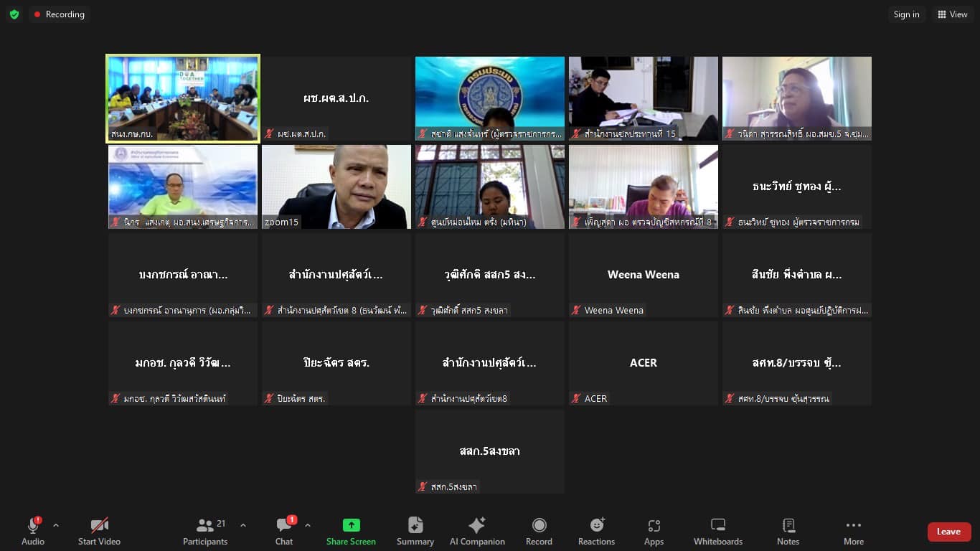Click muted mic icon on สำนักงานปศุสัตว์เขต8 tile
The height and width of the screenshot is (551, 980).
pos(423,399)
